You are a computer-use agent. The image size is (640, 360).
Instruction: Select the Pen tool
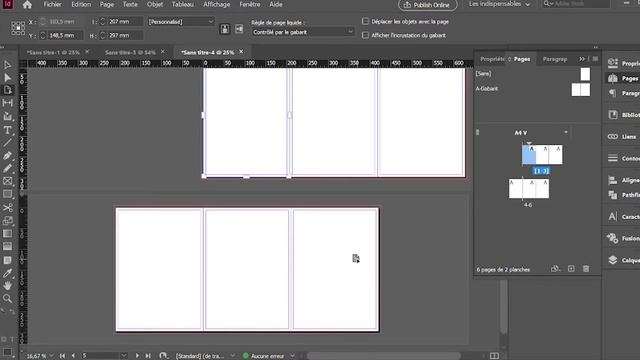7,156
